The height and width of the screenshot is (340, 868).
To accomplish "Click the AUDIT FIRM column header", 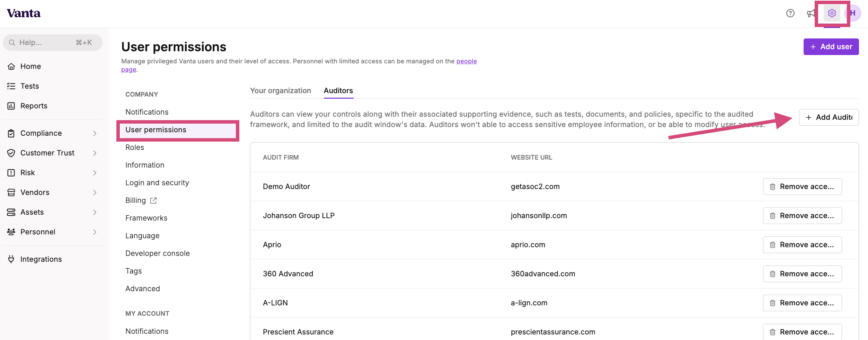I will coord(281,157).
